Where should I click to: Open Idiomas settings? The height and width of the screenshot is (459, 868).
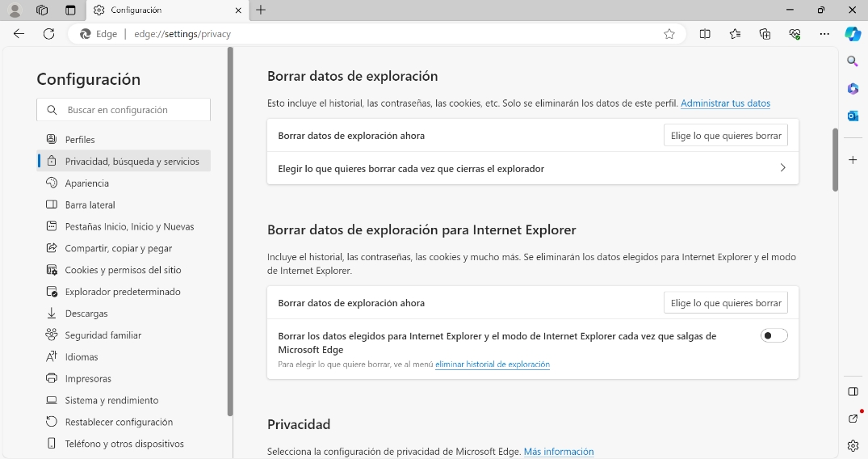pos(124,357)
